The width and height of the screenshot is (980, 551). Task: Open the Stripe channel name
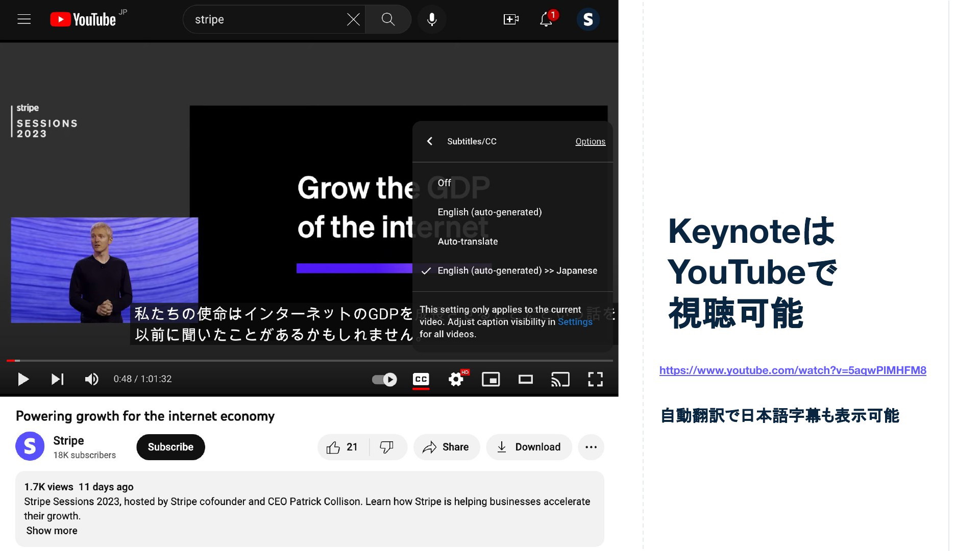pyautogui.click(x=68, y=441)
